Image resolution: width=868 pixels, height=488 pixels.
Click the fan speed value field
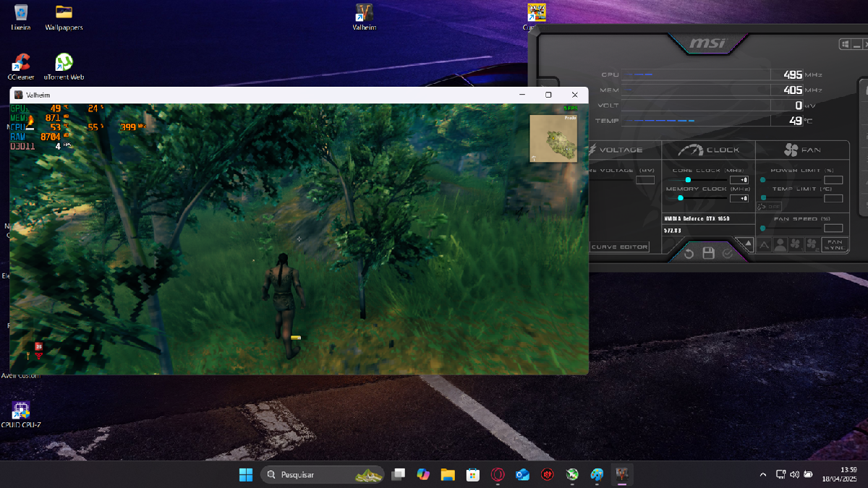pyautogui.click(x=833, y=228)
